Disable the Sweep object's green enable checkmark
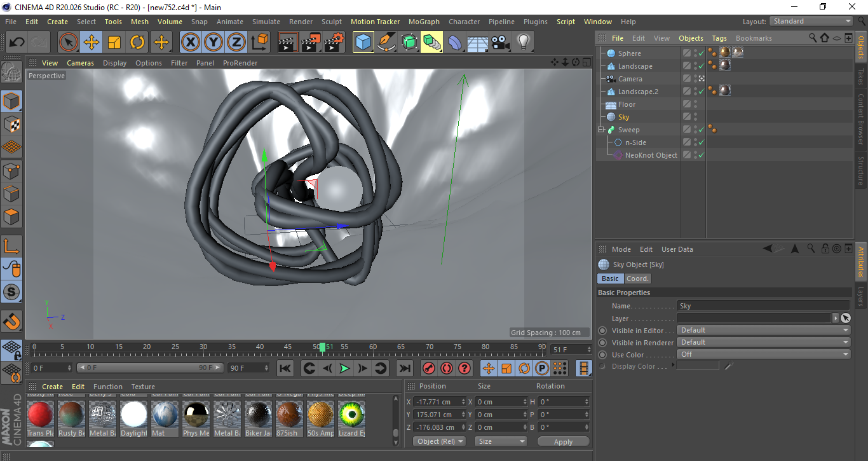The width and height of the screenshot is (868, 461). 701,129
